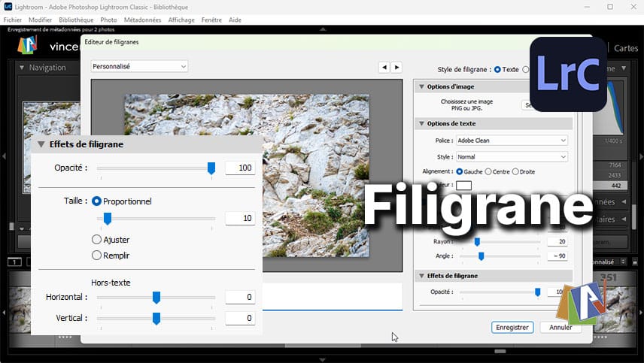Collapse the Options de texte section
The image size is (644, 363).
(421, 123)
